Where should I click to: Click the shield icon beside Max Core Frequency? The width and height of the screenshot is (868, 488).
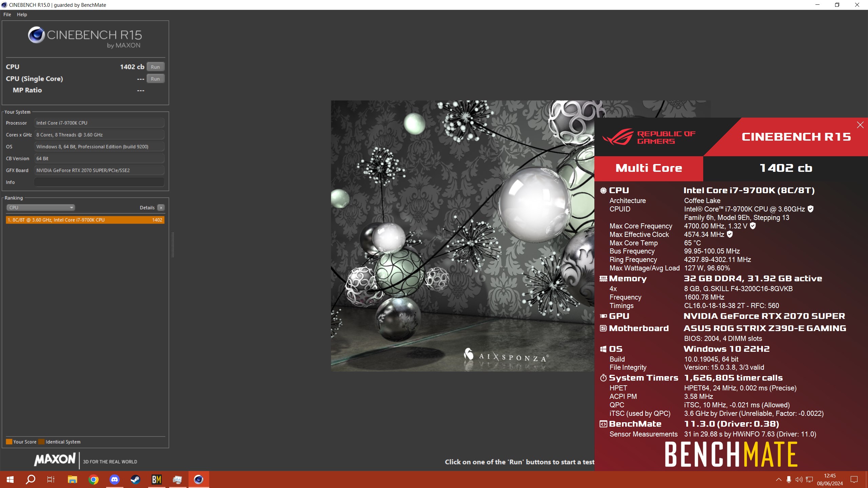(x=753, y=226)
